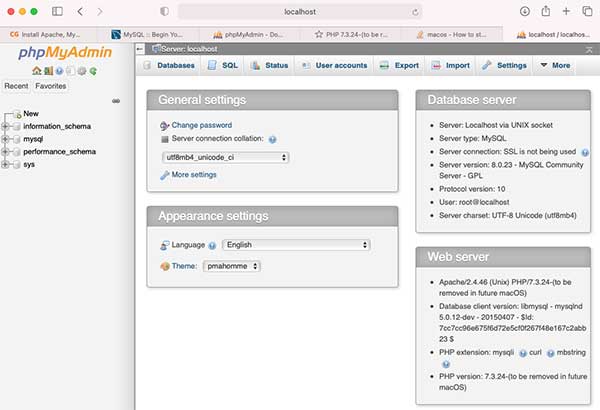Select information_schema database
The width and height of the screenshot is (600, 410).
(57, 126)
